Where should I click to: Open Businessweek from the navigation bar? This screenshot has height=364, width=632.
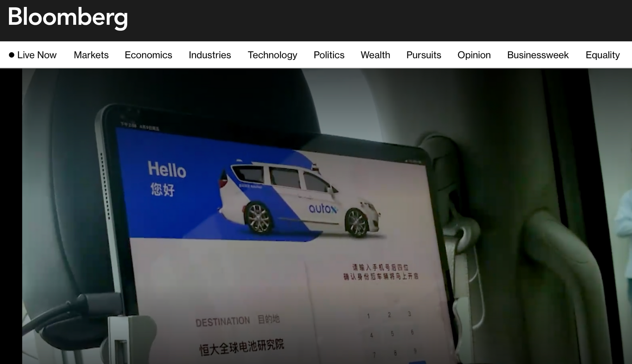pyautogui.click(x=538, y=55)
